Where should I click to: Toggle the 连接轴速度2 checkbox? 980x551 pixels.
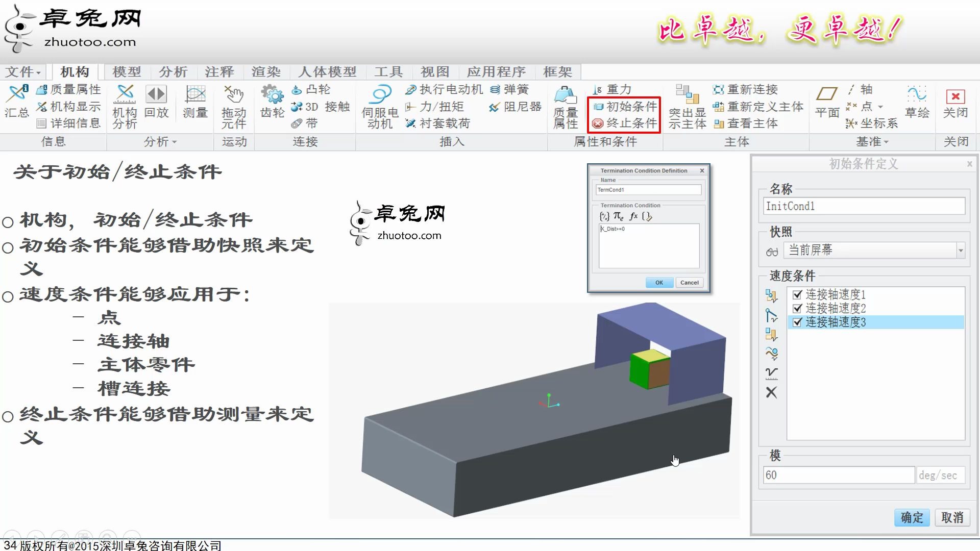[x=797, y=308]
